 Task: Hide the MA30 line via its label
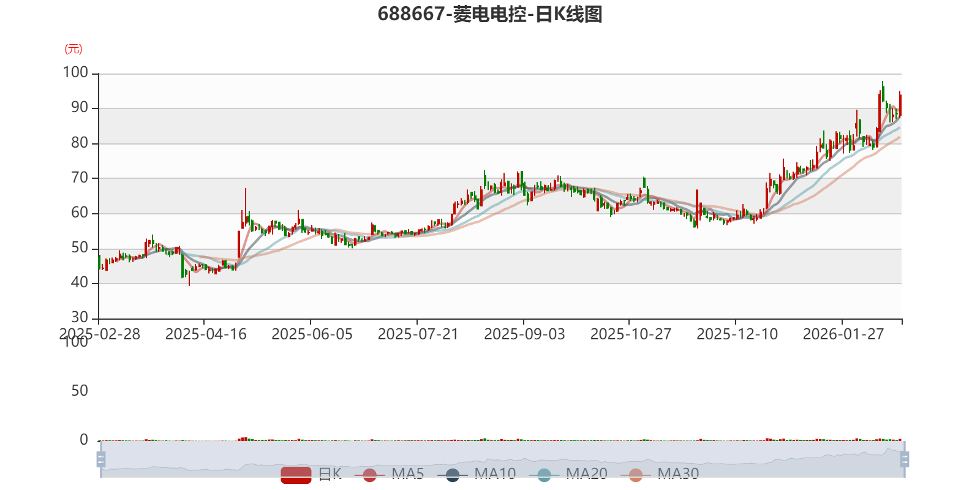(678, 474)
